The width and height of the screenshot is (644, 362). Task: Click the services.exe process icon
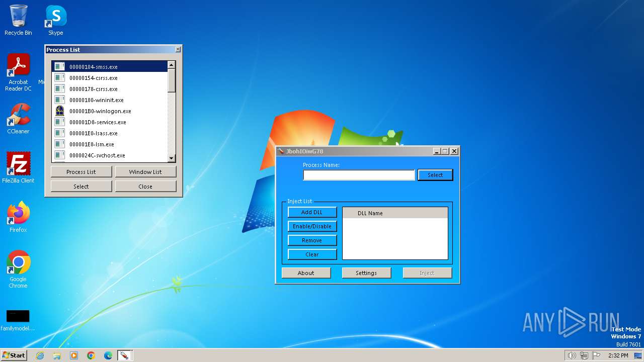(x=60, y=122)
